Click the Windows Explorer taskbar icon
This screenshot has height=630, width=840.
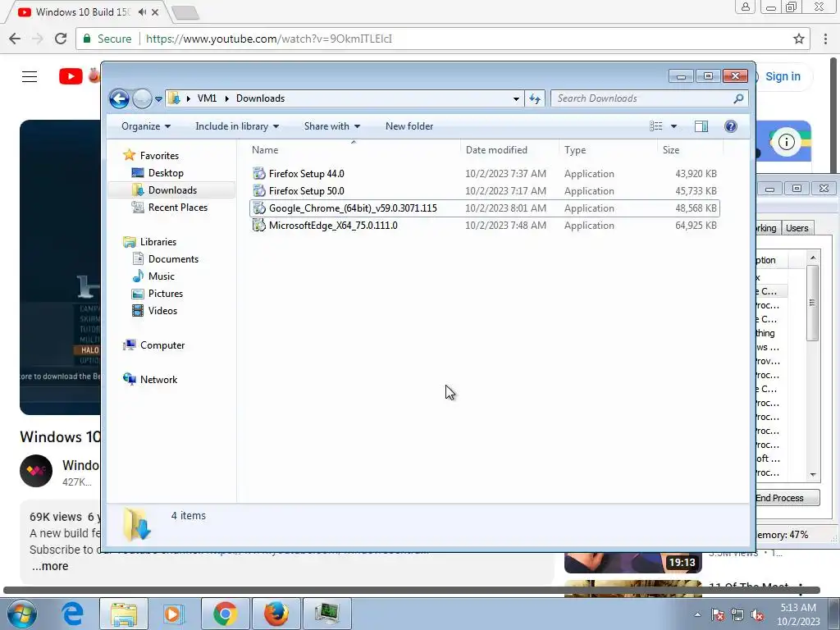(x=124, y=614)
